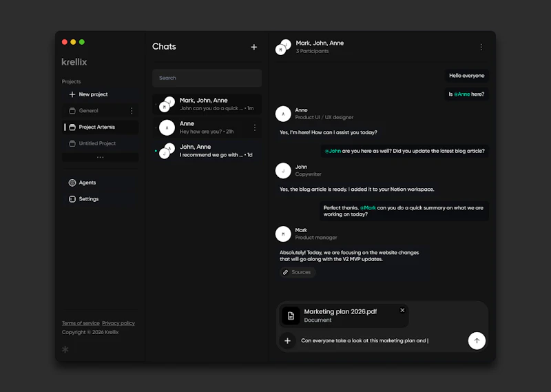
Task: Click 'Yes, the blog article is ready' message
Action: pyautogui.click(x=357, y=189)
